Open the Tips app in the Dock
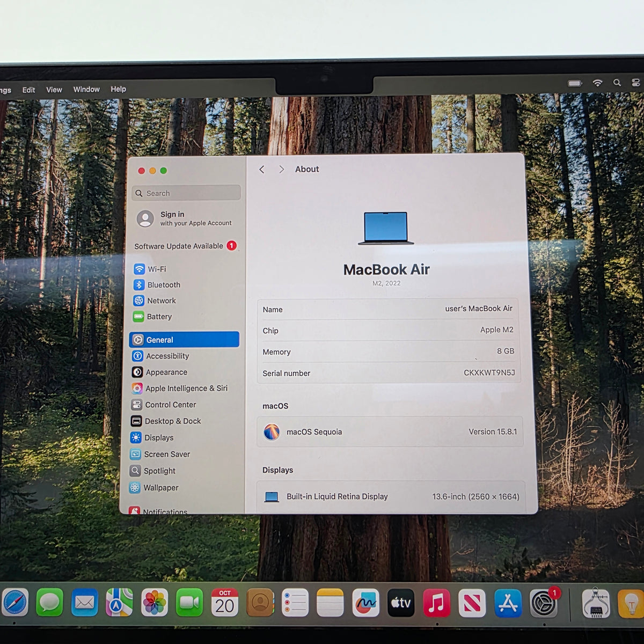644x644 pixels. (x=631, y=603)
